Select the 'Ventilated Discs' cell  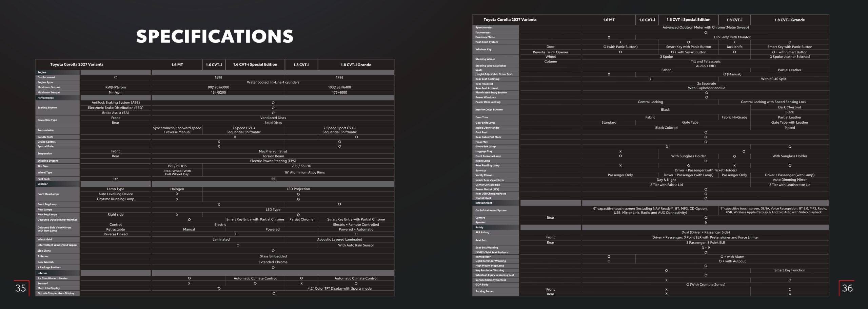[x=273, y=118]
